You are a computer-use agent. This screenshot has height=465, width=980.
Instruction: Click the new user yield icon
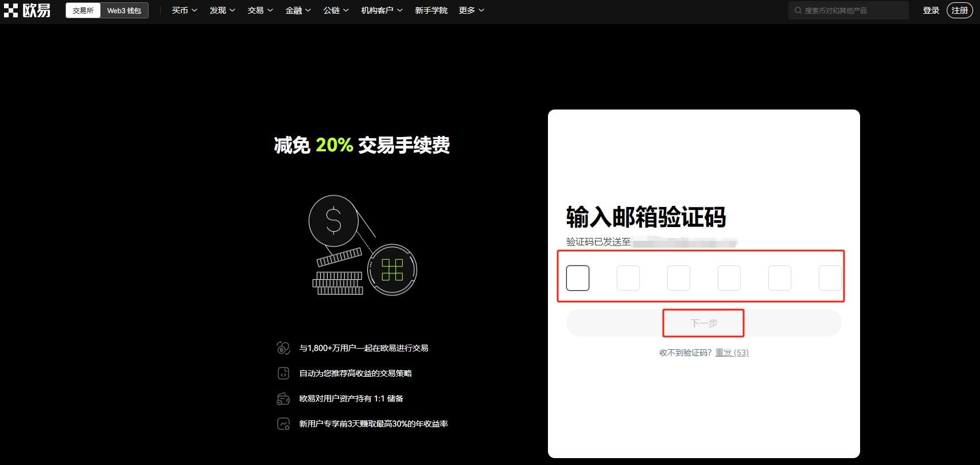pos(283,424)
